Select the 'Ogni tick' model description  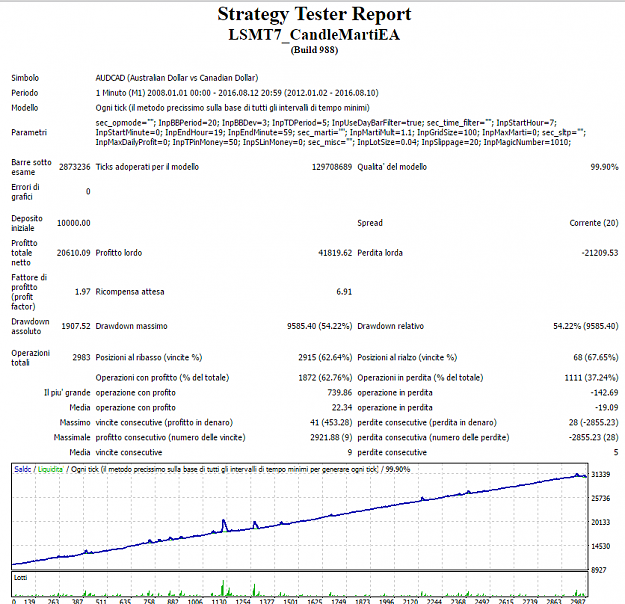[232, 108]
